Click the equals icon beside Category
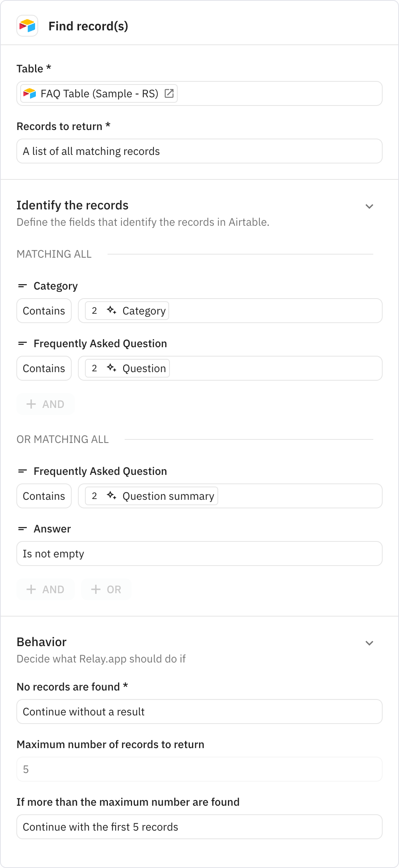This screenshot has height=868, width=399. [x=23, y=286]
